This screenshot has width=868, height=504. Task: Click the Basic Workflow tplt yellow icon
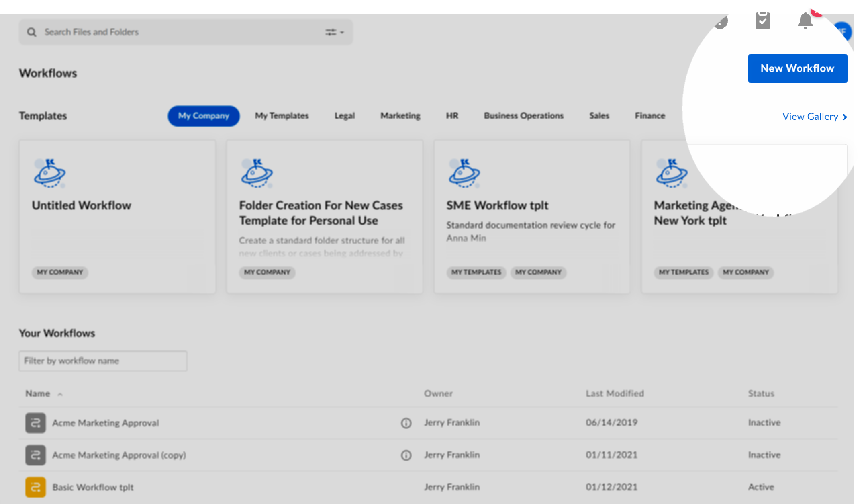pos(35,487)
